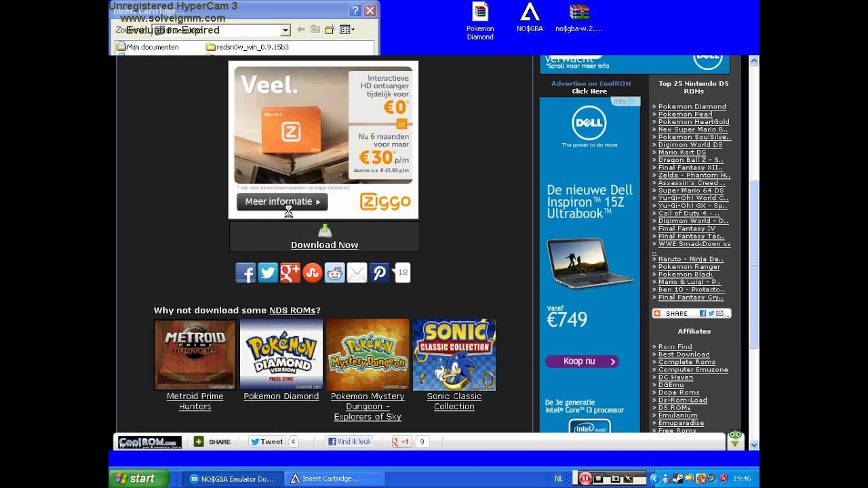Click the Metroid Prime Hunters text link
This screenshot has width=868, height=488.
pyautogui.click(x=195, y=401)
